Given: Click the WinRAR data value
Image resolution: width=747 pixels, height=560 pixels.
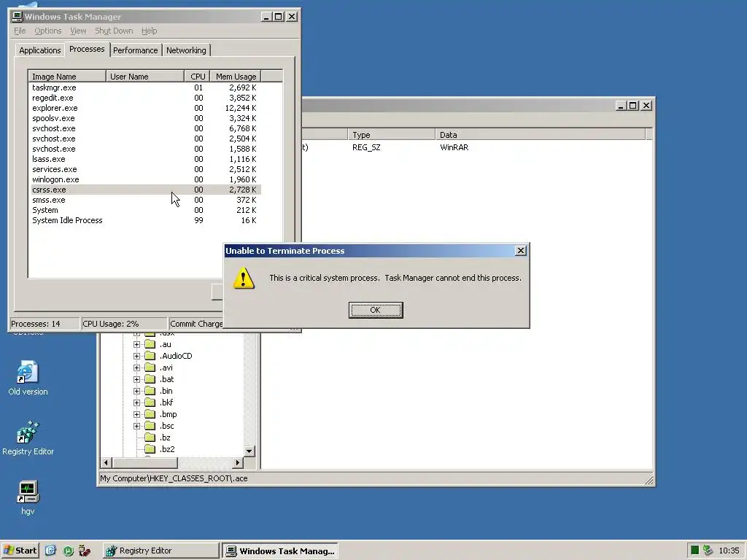Looking at the screenshot, I should tap(454, 147).
